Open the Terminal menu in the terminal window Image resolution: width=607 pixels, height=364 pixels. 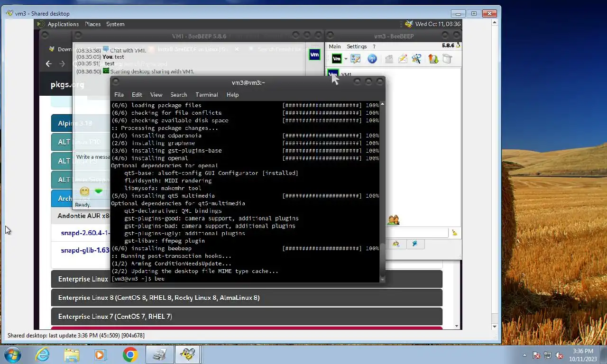pos(207,95)
